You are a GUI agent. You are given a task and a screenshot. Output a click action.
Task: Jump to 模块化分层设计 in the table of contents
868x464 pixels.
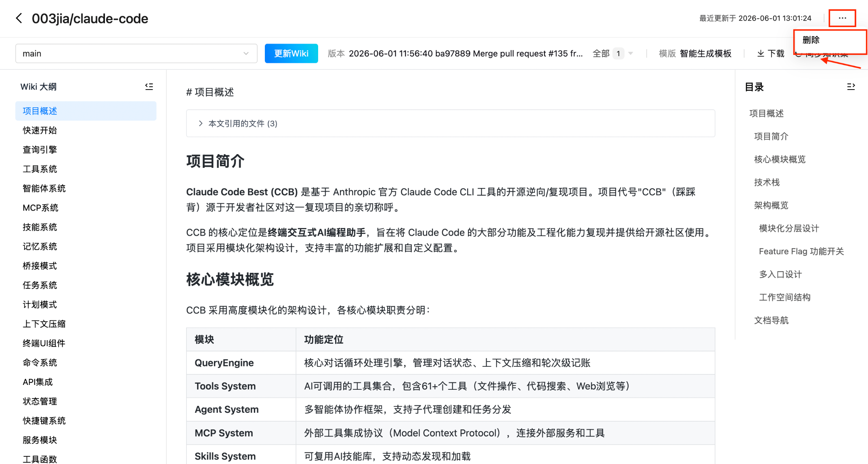789,228
